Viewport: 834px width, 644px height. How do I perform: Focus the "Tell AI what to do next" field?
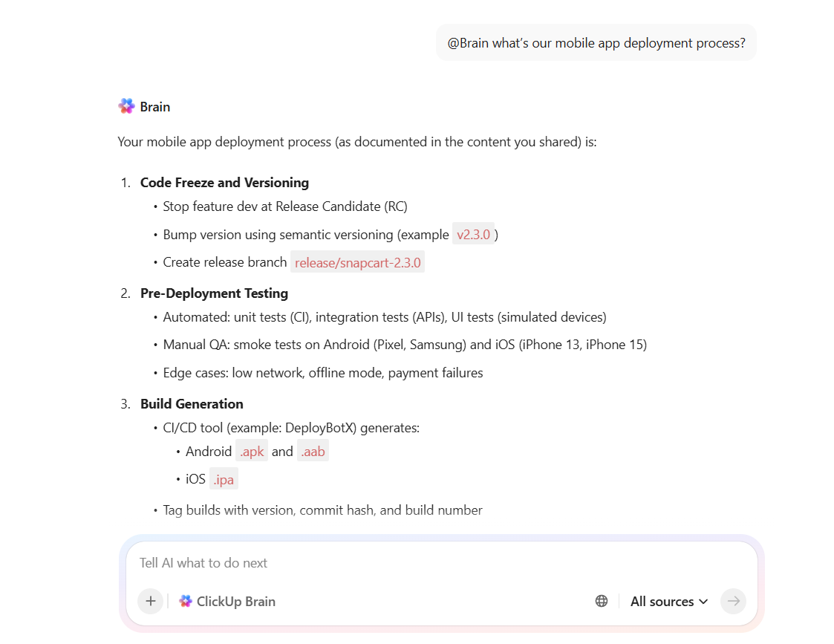click(438, 563)
